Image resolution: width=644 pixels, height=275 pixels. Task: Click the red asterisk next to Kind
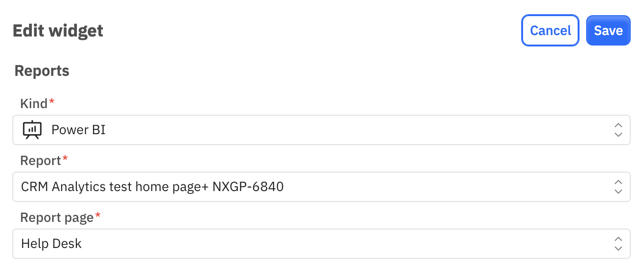[52, 101]
